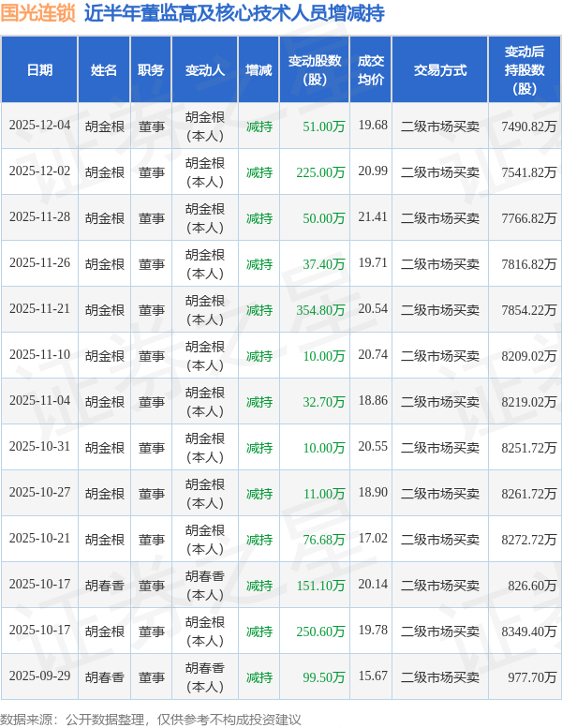Select the 成交均价 column header

371,70
